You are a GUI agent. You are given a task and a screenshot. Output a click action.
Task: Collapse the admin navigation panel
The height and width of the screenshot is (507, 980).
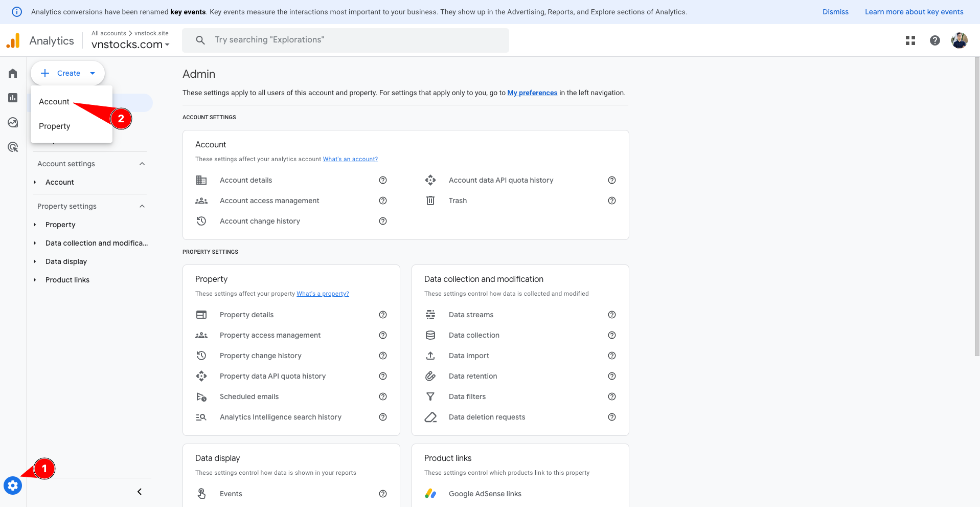(139, 492)
